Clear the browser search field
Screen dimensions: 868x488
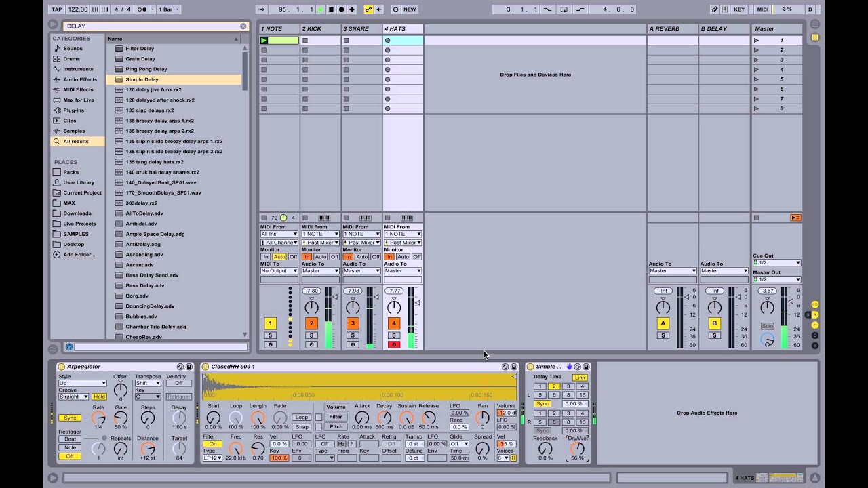tap(243, 26)
